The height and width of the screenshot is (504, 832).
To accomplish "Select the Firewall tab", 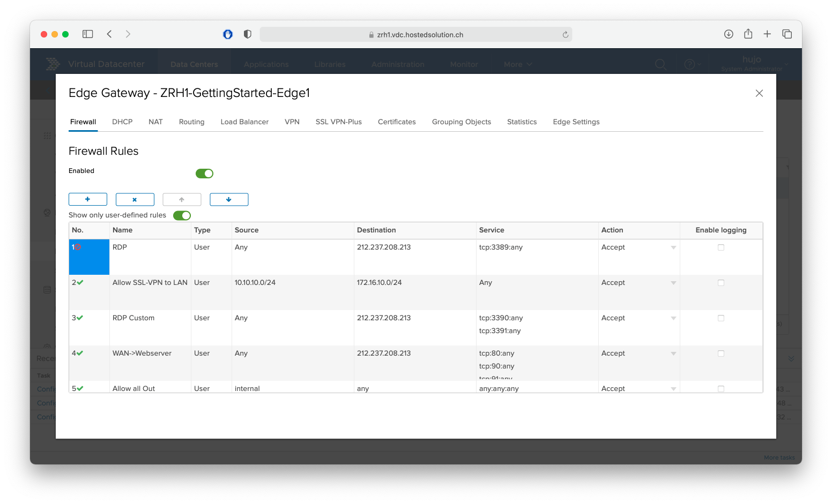I will (x=83, y=122).
